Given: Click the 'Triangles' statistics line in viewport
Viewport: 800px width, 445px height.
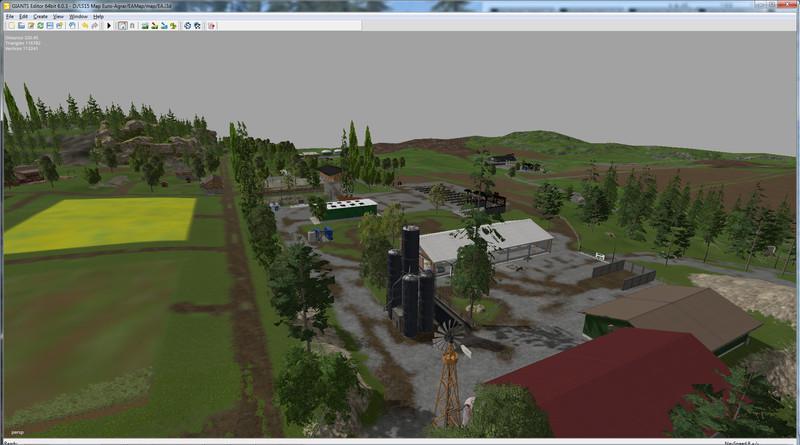Looking at the screenshot, I should tap(22, 43).
